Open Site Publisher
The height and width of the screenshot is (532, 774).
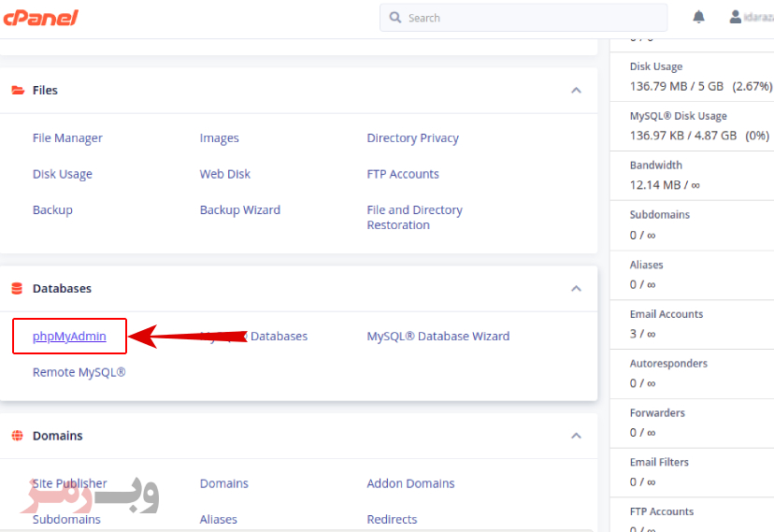click(69, 483)
